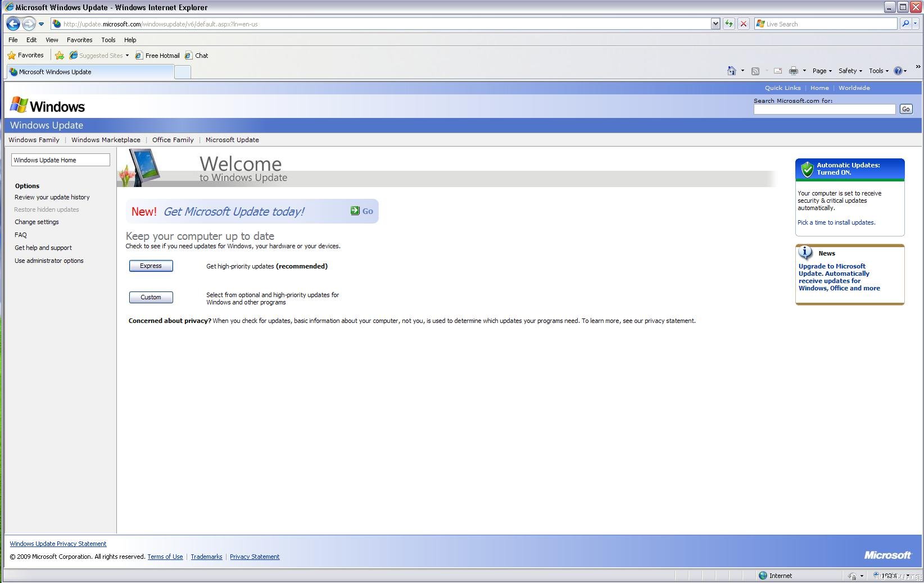The height and width of the screenshot is (583, 924).
Task: Open Use administrator options
Action: click(49, 261)
